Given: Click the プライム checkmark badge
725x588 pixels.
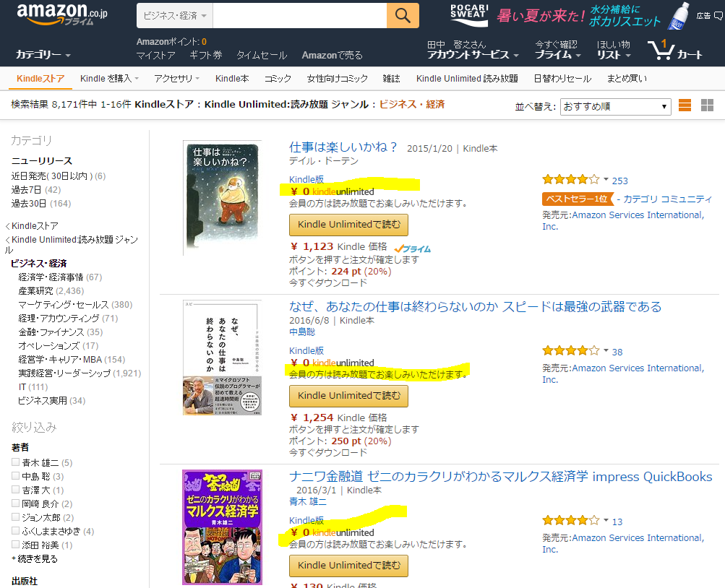Looking at the screenshot, I should pos(413,248).
